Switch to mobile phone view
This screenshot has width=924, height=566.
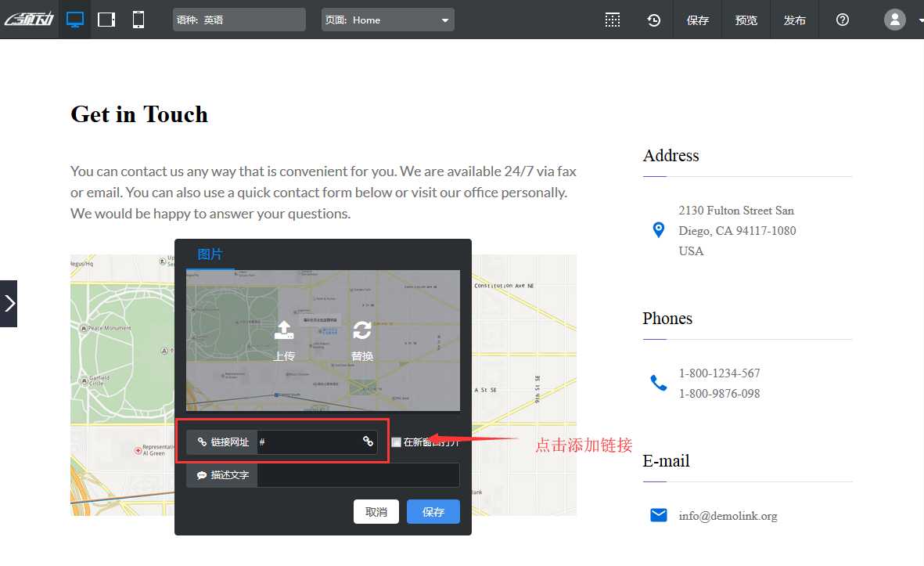[x=138, y=19]
